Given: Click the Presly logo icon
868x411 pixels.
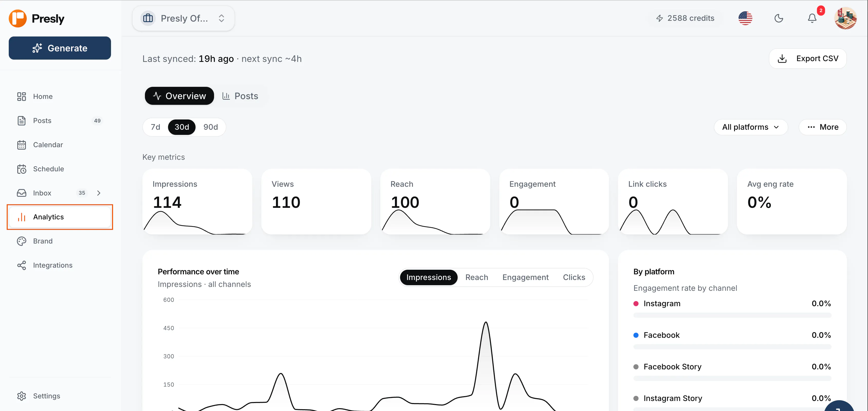Looking at the screenshot, I should [x=17, y=18].
